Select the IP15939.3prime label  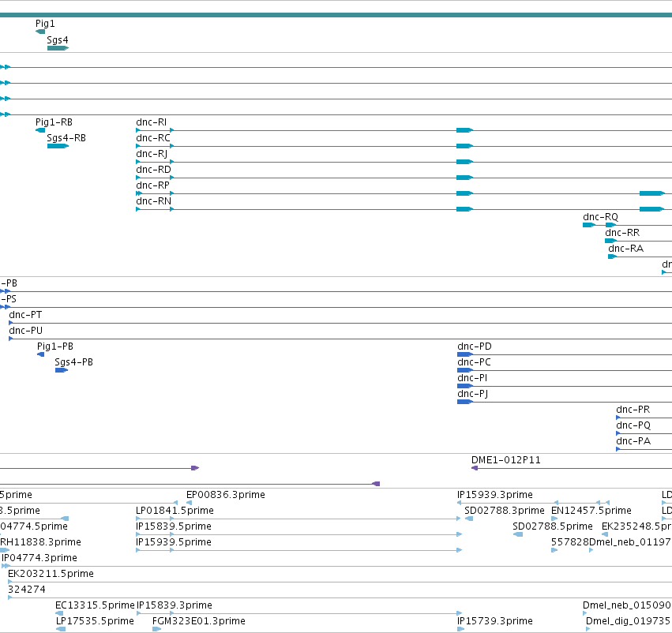click(495, 495)
